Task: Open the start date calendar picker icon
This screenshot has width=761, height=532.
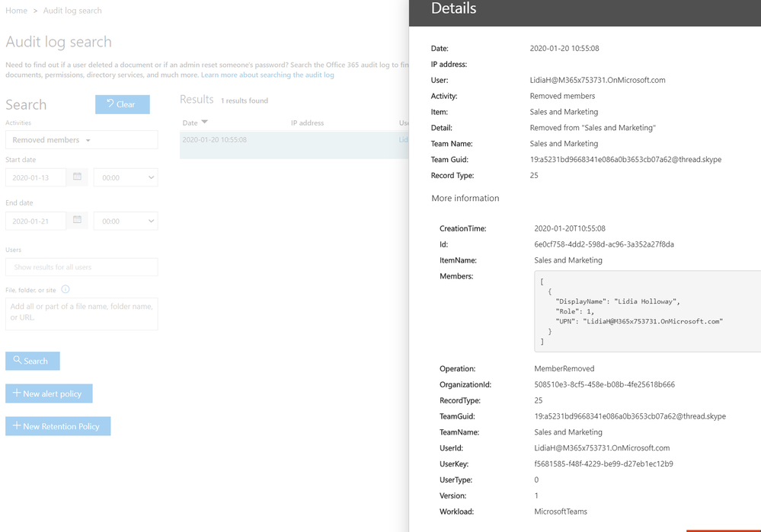Action: pos(77,177)
